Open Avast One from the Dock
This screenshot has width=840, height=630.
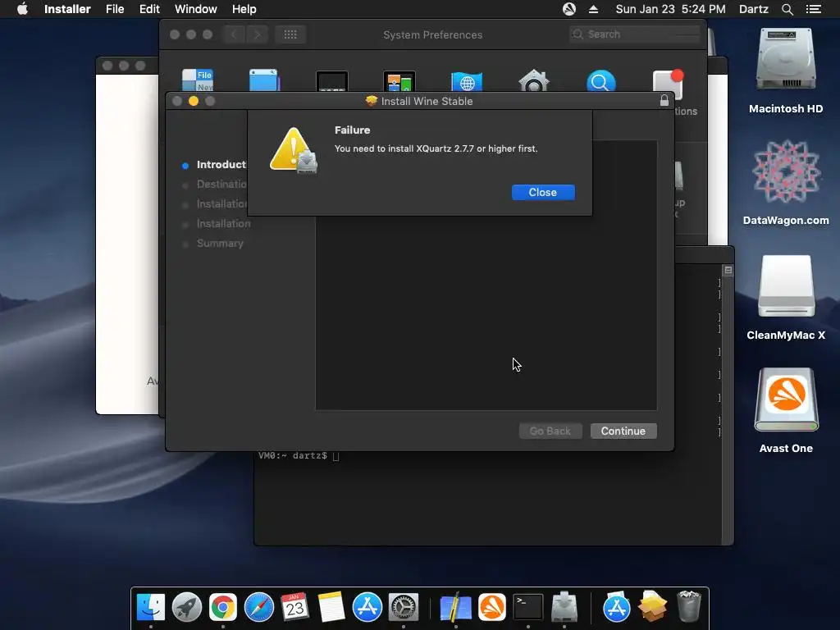coord(492,607)
